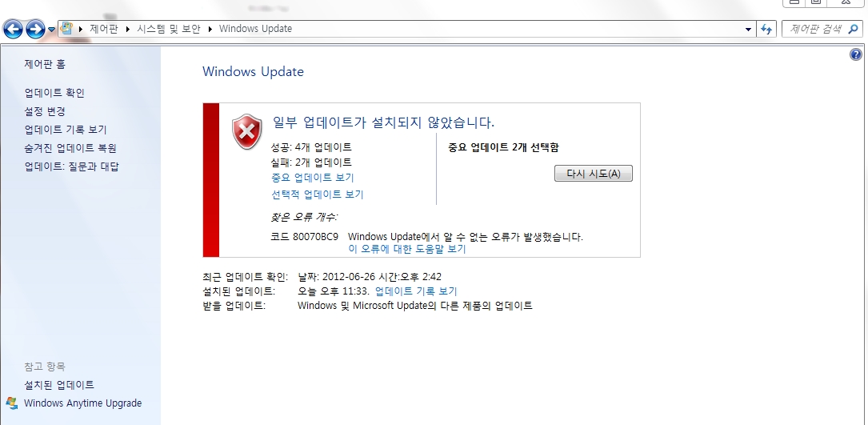Go forward with the Forward arrow button
This screenshot has height=425, width=868.
[35, 29]
